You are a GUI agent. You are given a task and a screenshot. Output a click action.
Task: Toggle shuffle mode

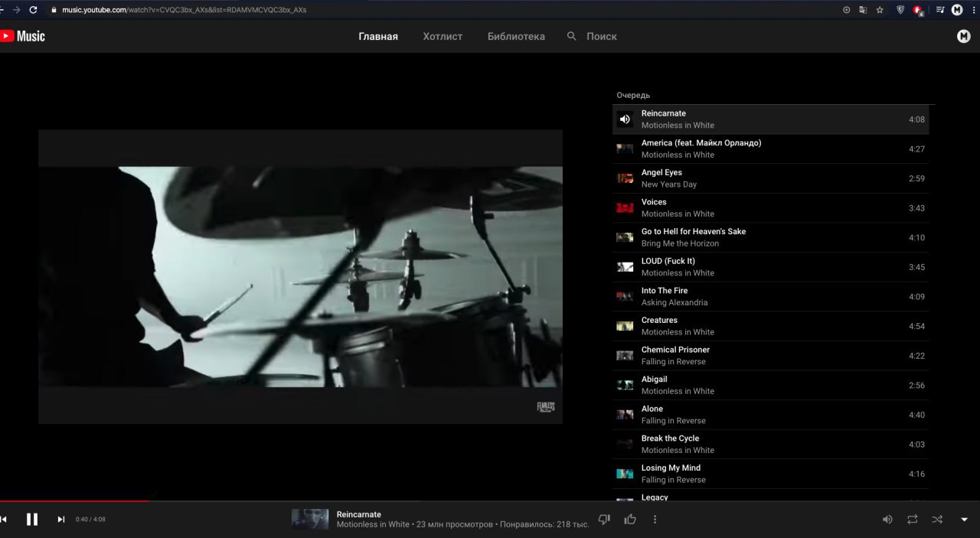[937, 519]
